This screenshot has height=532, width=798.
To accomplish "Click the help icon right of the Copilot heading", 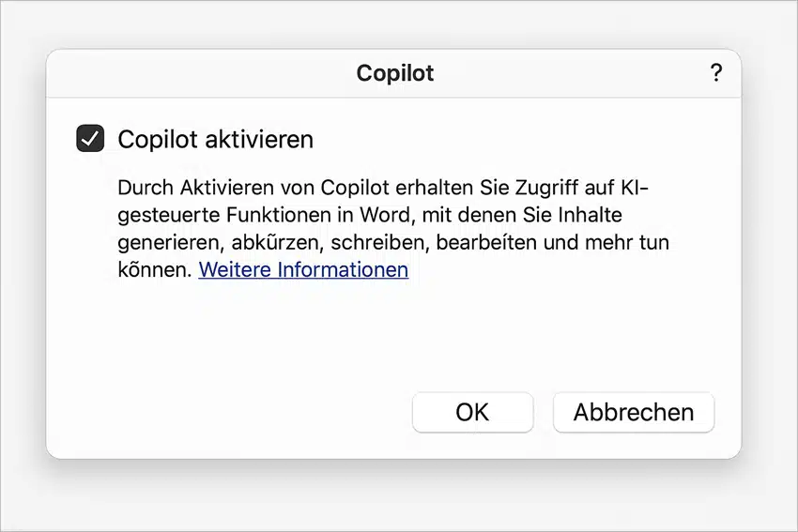I will [x=715, y=73].
